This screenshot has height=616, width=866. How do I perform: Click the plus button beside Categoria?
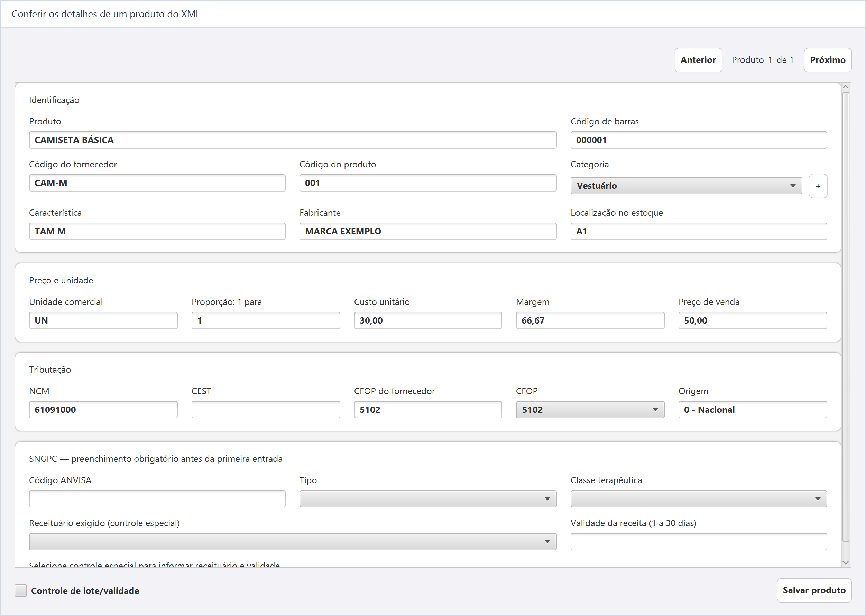click(818, 186)
